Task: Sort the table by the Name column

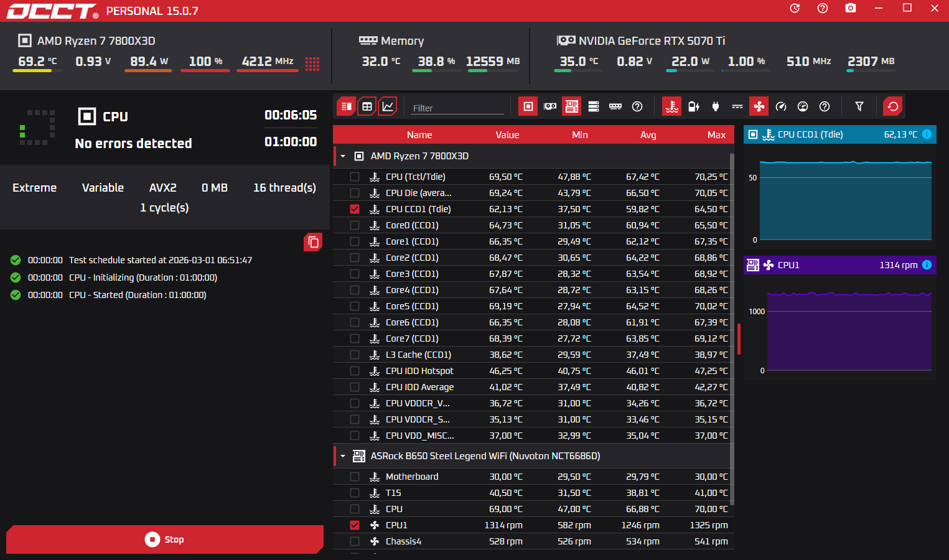Action: point(419,135)
